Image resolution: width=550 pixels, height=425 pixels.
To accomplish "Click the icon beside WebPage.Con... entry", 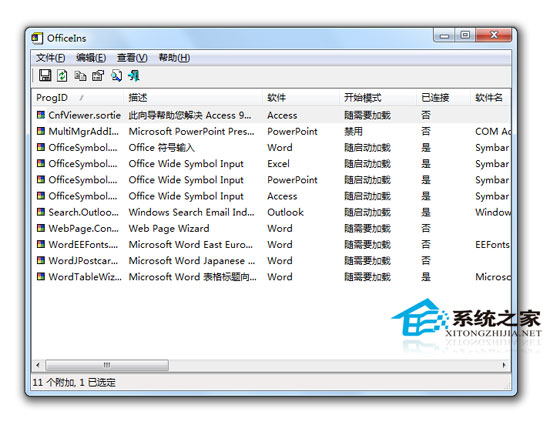I will coord(41,228).
